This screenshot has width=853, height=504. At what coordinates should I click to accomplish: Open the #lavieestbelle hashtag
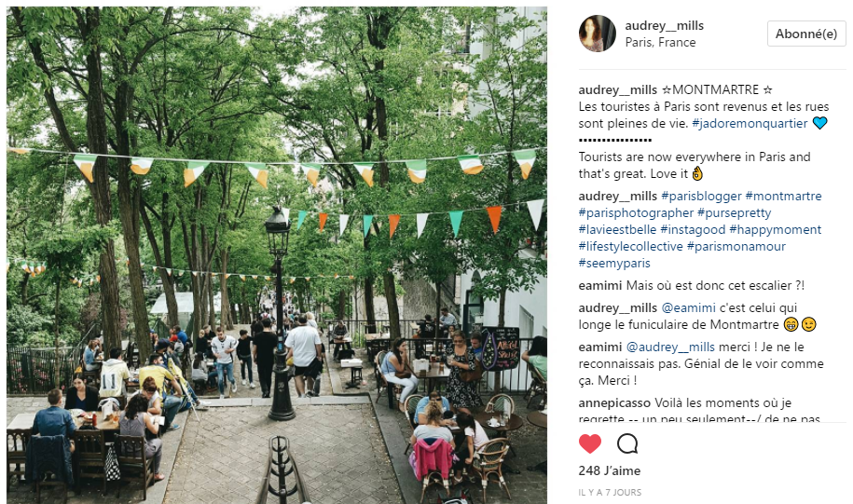click(617, 230)
